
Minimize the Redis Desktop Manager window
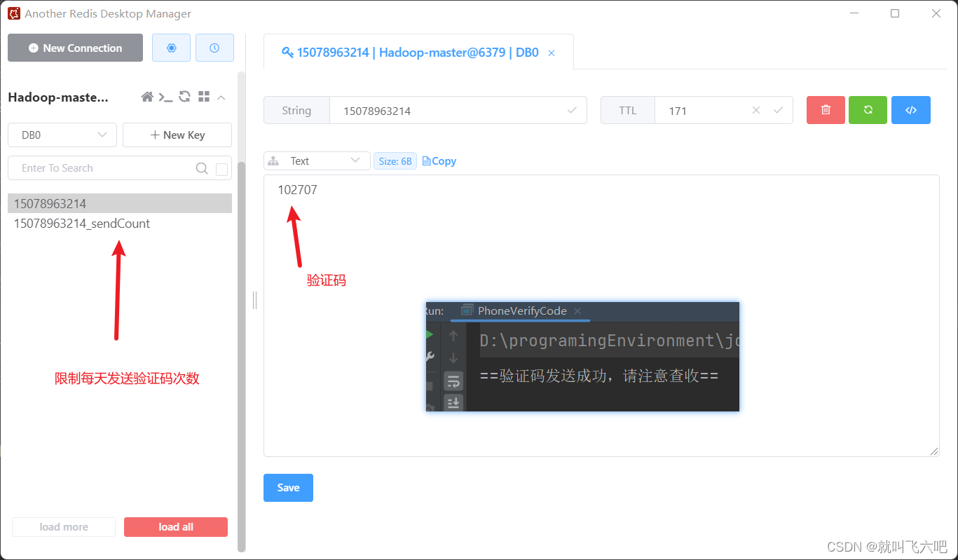[854, 13]
